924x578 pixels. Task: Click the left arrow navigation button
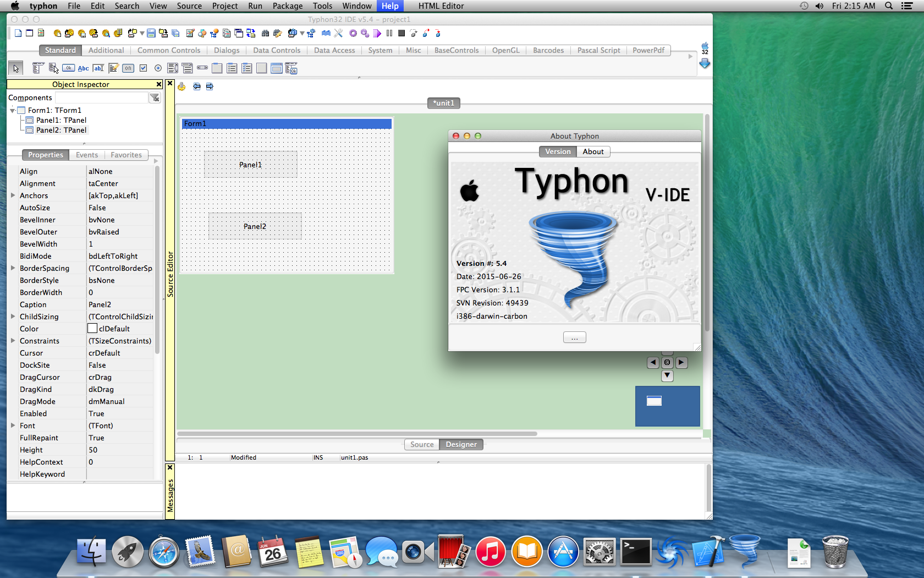pos(653,363)
